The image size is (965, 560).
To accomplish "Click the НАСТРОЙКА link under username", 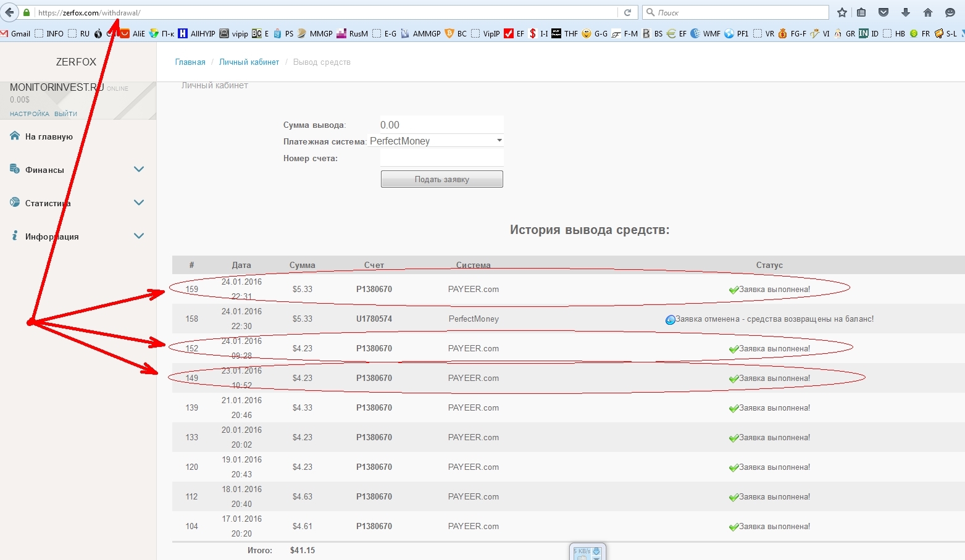I will [30, 114].
